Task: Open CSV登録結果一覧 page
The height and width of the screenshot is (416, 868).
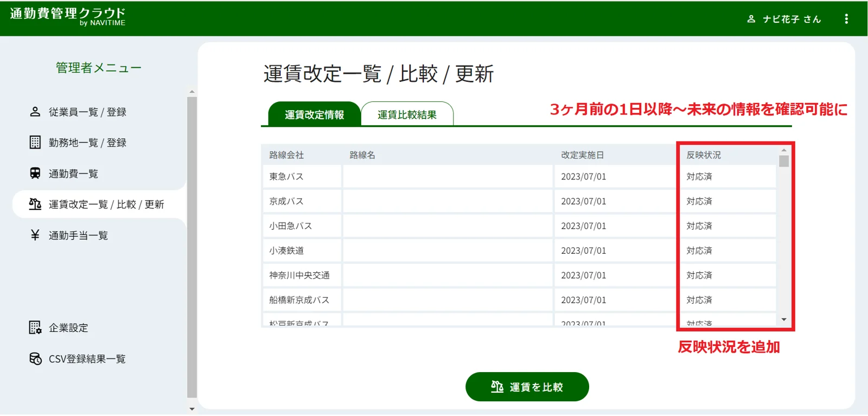Action: pyautogui.click(x=87, y=359)
